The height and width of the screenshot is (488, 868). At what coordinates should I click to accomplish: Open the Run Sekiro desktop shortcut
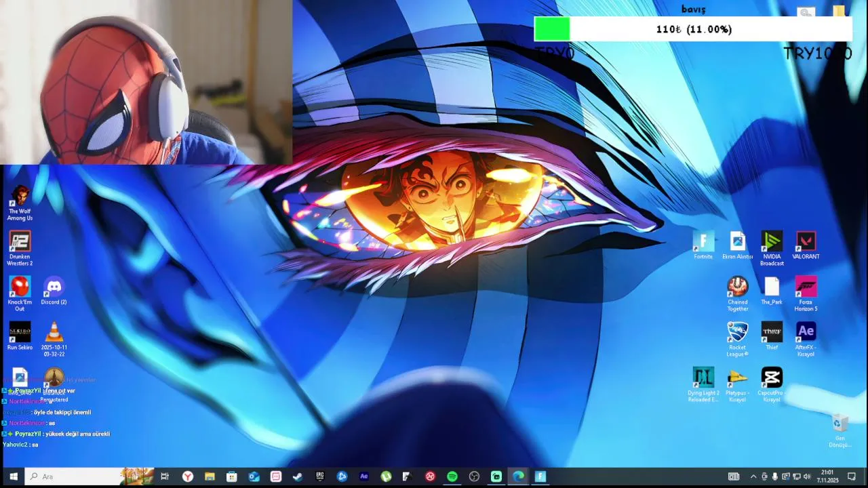pos(20,335)
